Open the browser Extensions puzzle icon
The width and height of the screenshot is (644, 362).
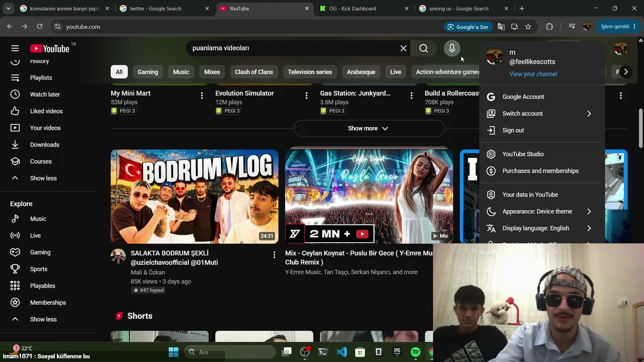[549, 27]
